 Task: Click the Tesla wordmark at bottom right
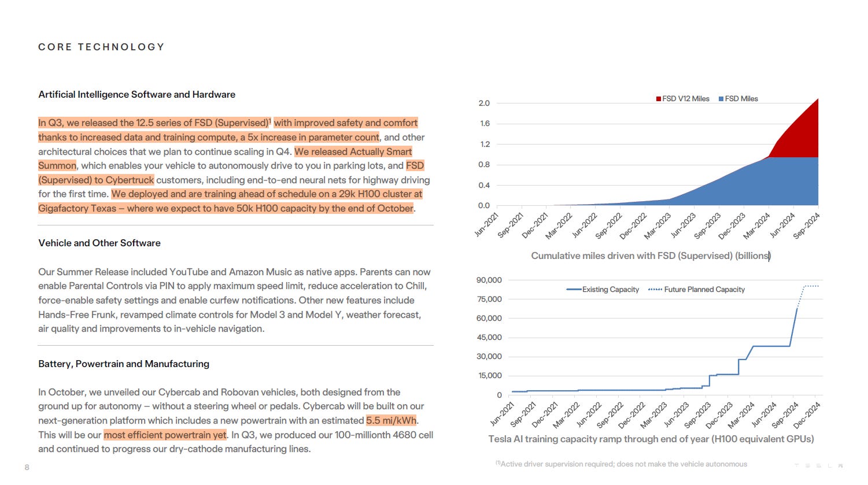point(819,465)
